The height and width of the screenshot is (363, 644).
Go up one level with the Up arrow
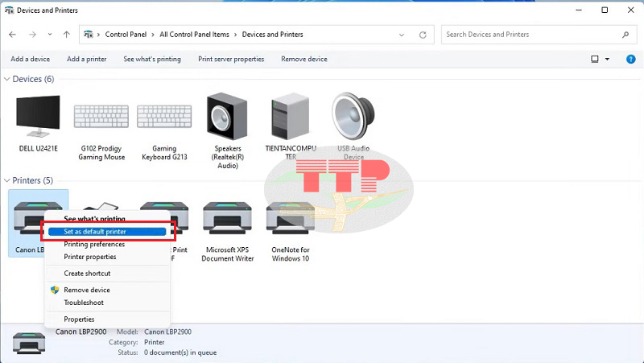[x=67, y=35]
